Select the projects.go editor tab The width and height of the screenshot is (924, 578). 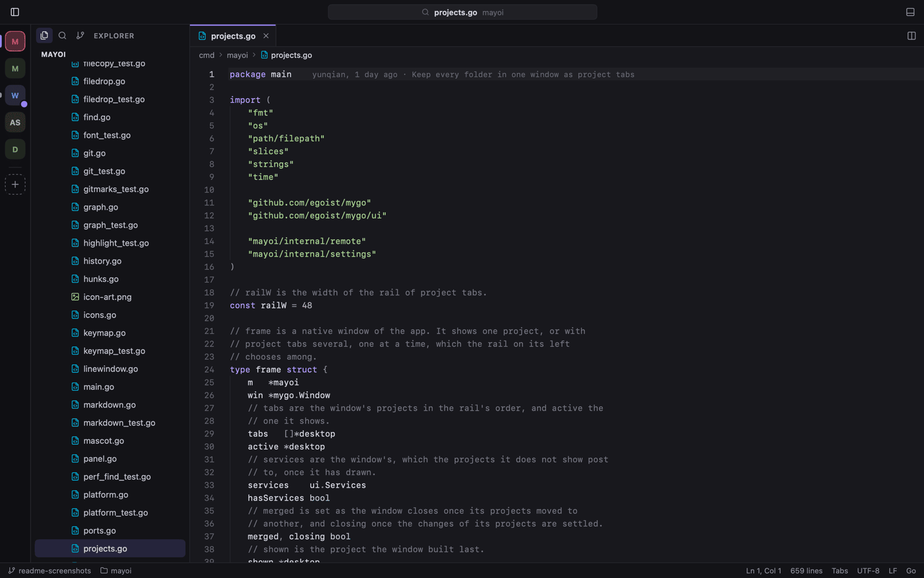233,36
